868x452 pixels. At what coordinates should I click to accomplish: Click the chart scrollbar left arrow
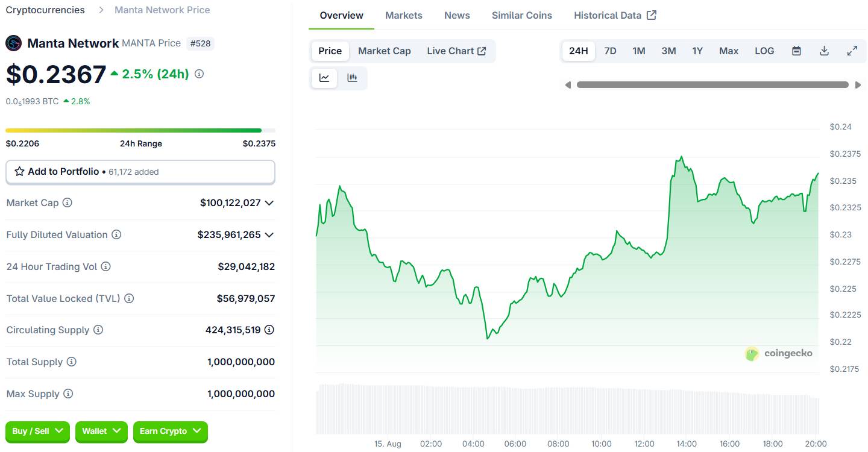click(567, 85)
